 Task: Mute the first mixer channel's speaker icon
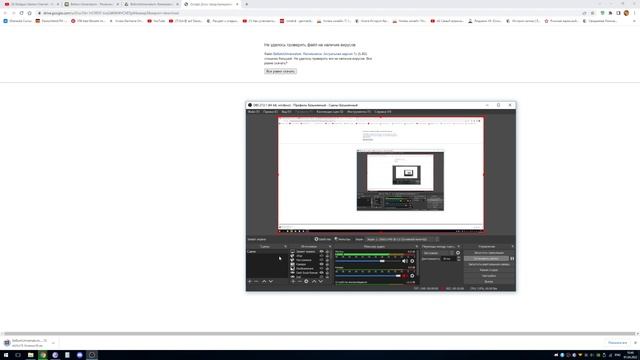click(404, 261)
